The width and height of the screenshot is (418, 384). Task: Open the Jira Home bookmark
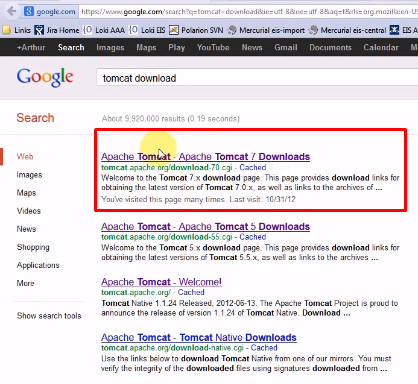pos(57,30)
